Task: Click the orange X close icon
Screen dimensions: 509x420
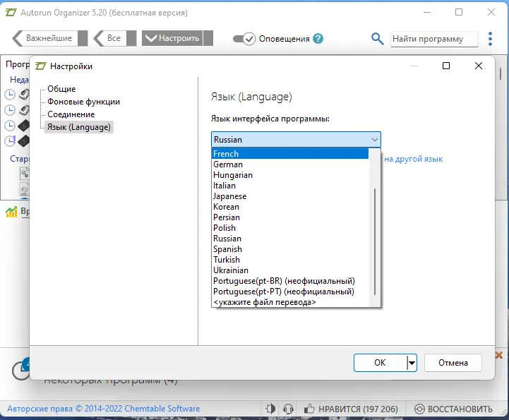Action: tap(499, 355)
